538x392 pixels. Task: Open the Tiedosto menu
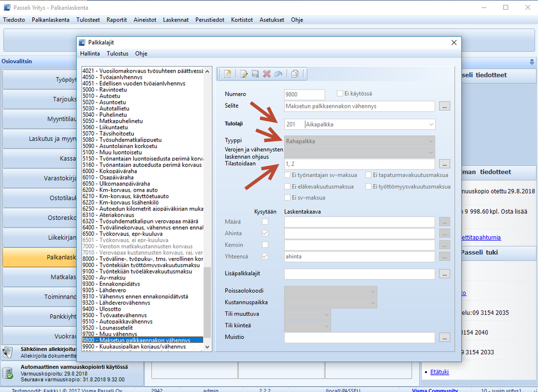tap(14, 20)
